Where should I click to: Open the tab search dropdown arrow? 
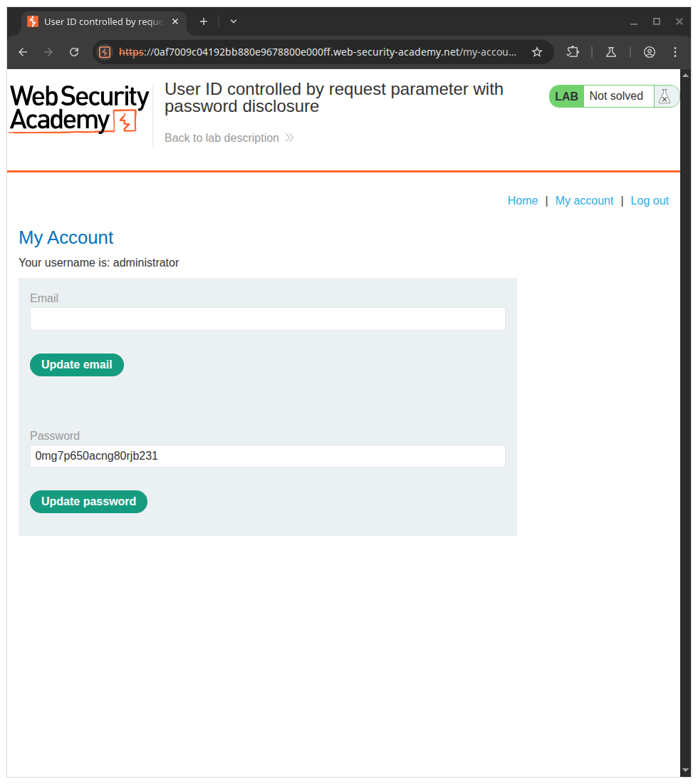234,21
